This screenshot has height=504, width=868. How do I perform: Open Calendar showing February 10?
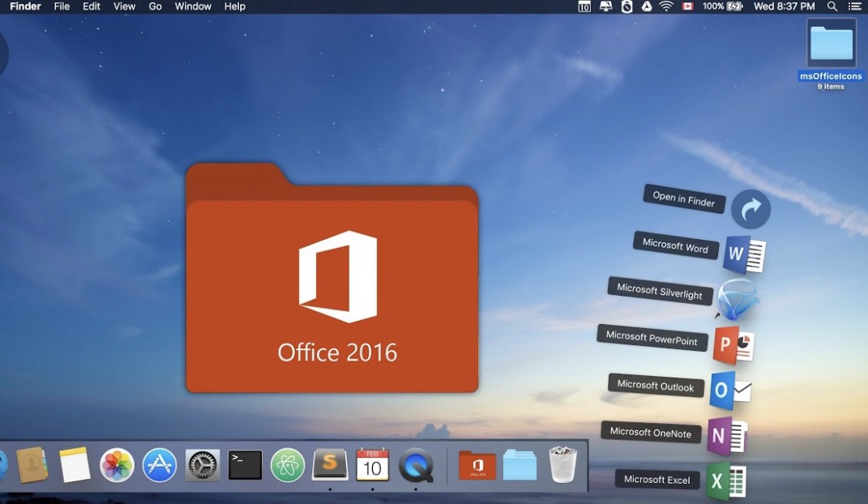(372, 464)
